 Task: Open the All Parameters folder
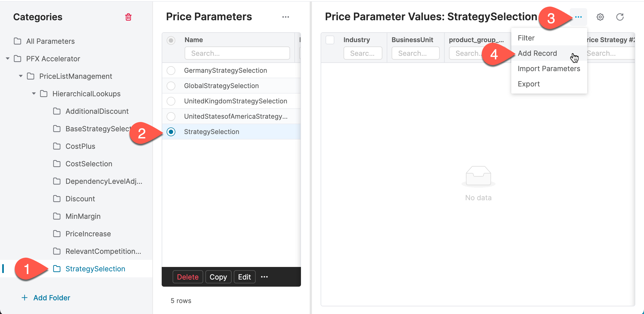coord(50,41)
